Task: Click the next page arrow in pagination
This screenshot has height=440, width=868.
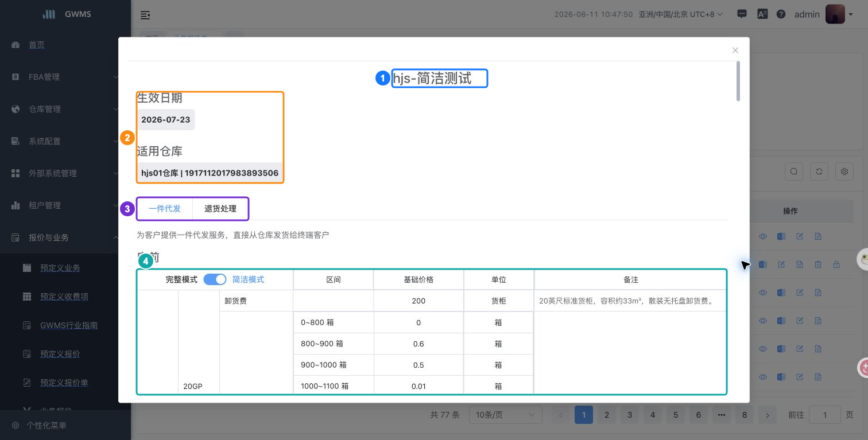Action: pos(768,415)
